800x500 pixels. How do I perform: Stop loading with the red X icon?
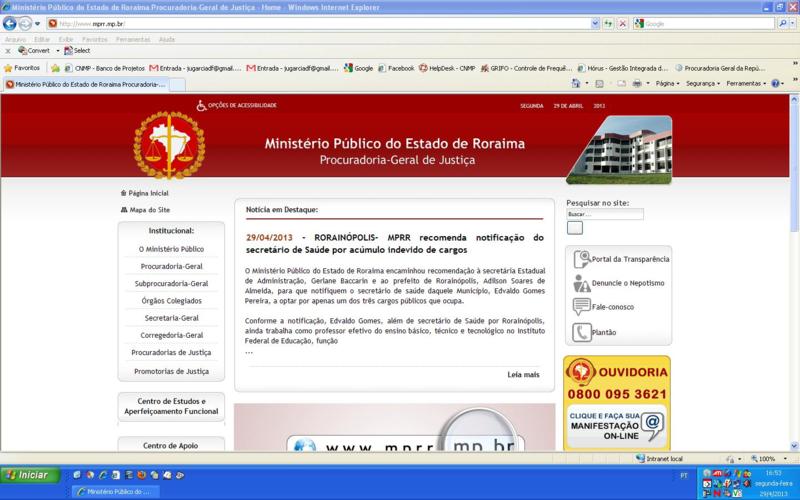pos(622,23)
